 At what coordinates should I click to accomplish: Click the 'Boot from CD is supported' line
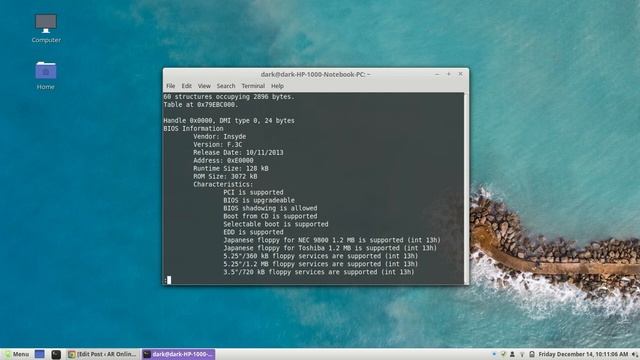(270, 216)
